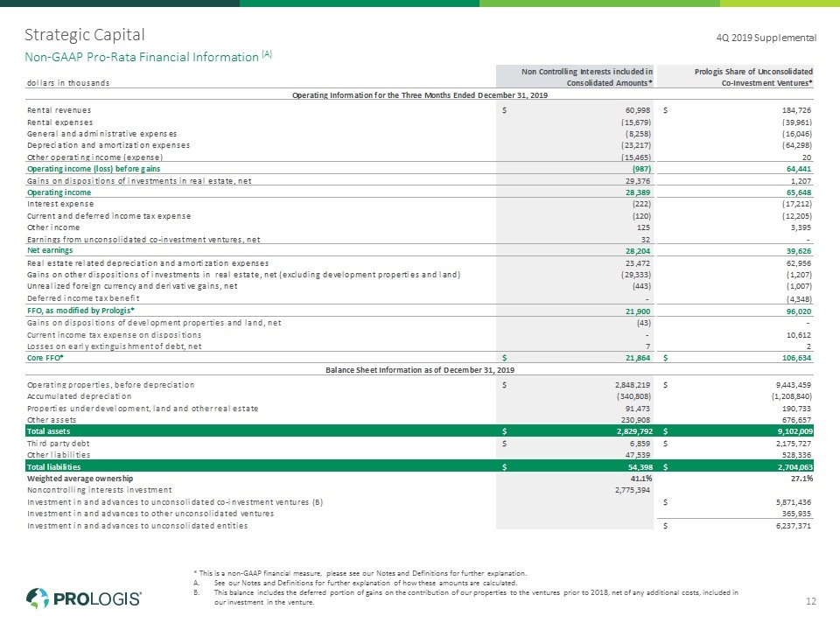Click the FFO value 96,020
This screenshot has width=840, height=630.
799,311
